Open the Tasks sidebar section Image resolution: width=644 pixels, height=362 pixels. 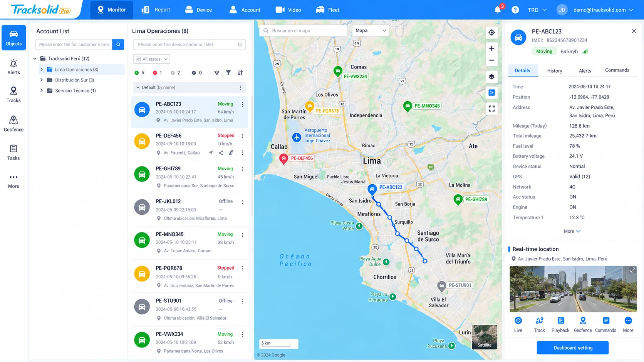(13, 152)
